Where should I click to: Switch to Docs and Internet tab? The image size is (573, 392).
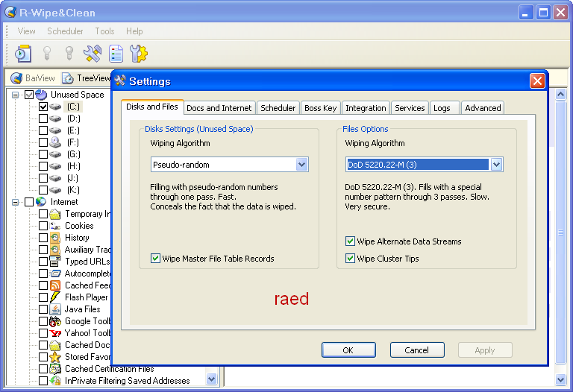point(219,108)
